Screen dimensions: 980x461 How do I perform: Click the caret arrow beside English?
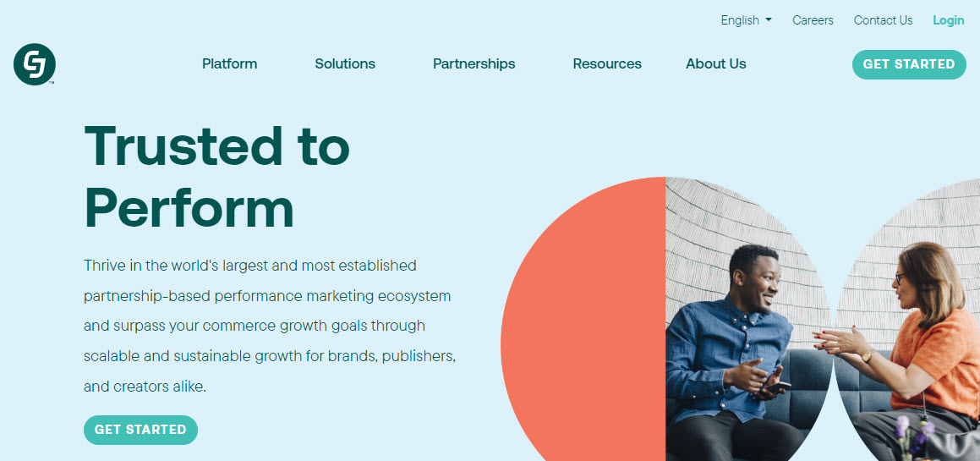tap(769, 20)
